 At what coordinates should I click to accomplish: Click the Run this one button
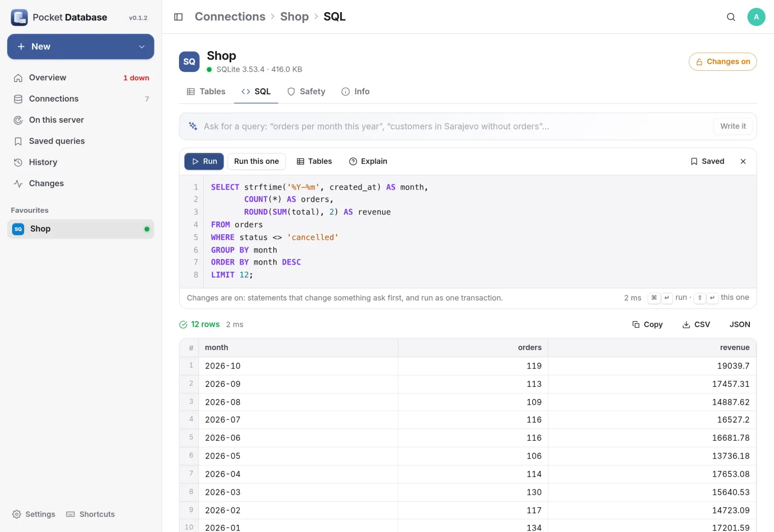(256, 162)
